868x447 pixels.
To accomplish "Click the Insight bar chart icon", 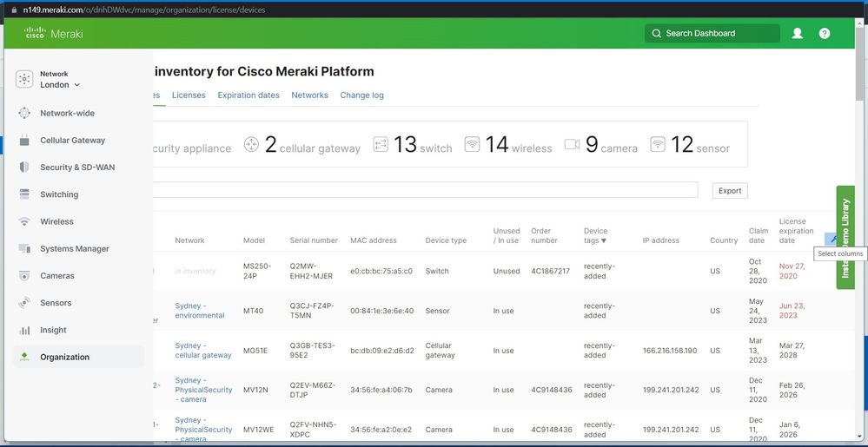I will 24,330.
